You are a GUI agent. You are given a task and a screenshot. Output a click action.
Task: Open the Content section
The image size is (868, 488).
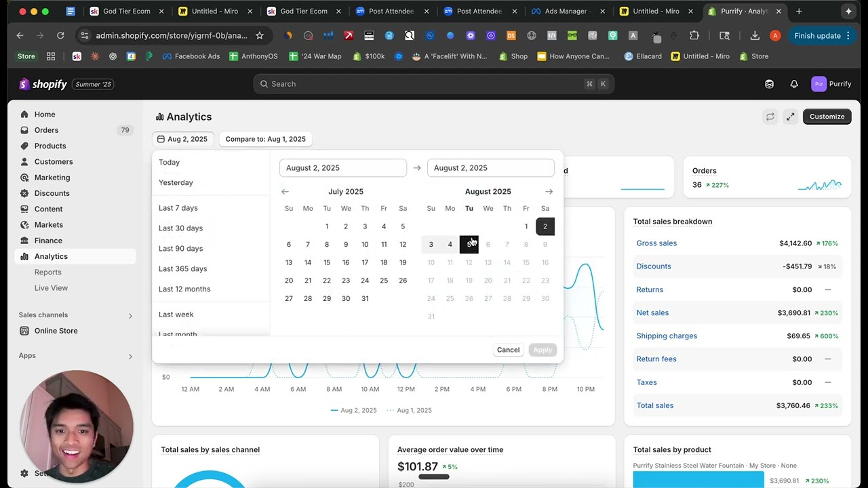48,209
